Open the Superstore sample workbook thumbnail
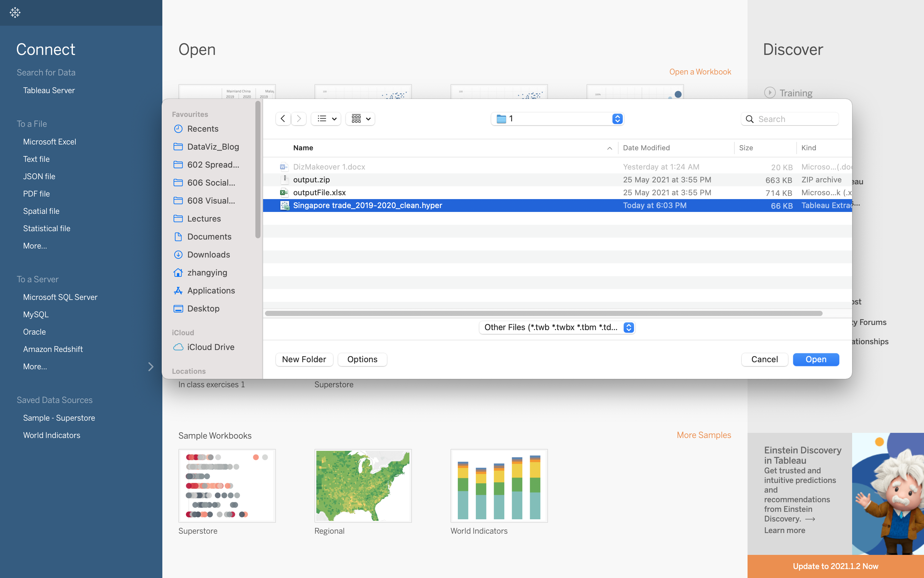Screen dimensions: 924x578 [x=227, y=486]
